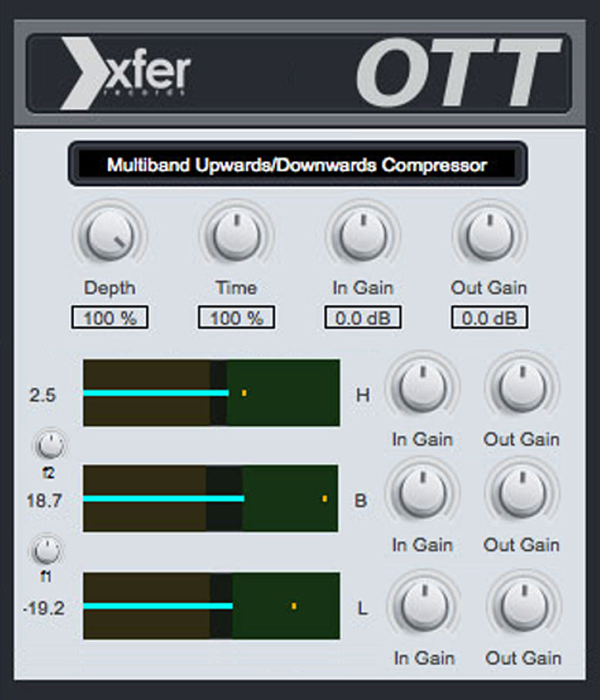600x700 pixels.
Task: Click the OTT title logo
Action: point(458,73)
